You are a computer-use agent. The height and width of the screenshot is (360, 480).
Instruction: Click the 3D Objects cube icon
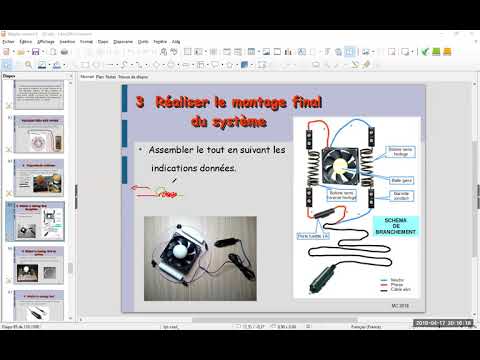click(x=244, y=65)
